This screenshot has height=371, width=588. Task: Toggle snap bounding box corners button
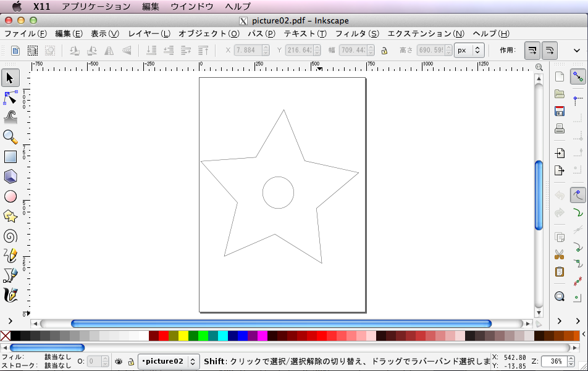578,101
